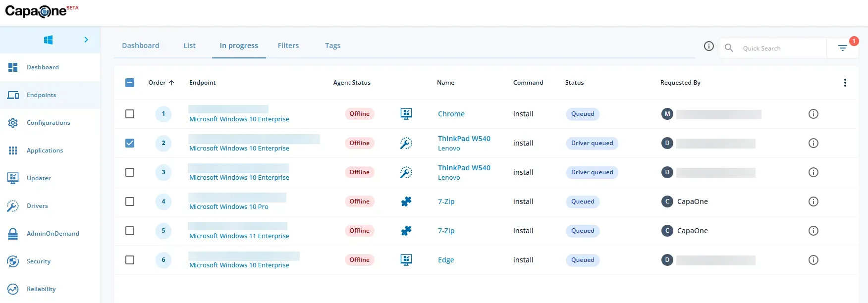Screen dimensions: 868x303
Task: Open Dashboard in the sidebar
Action: [x=50, y=67]
